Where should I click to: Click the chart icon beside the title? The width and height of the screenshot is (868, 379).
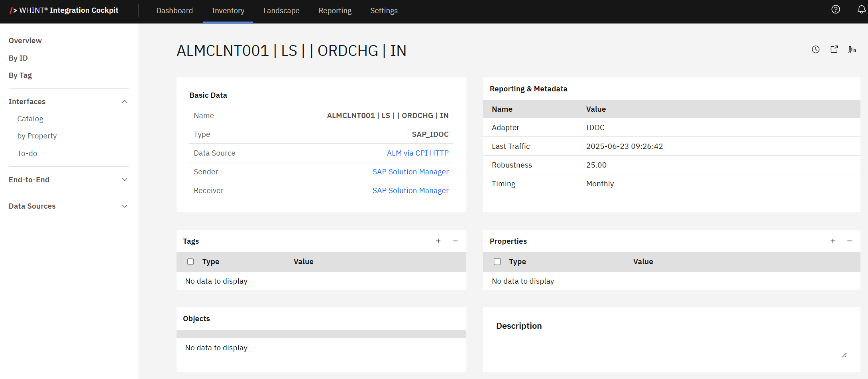tap(852, 49)
